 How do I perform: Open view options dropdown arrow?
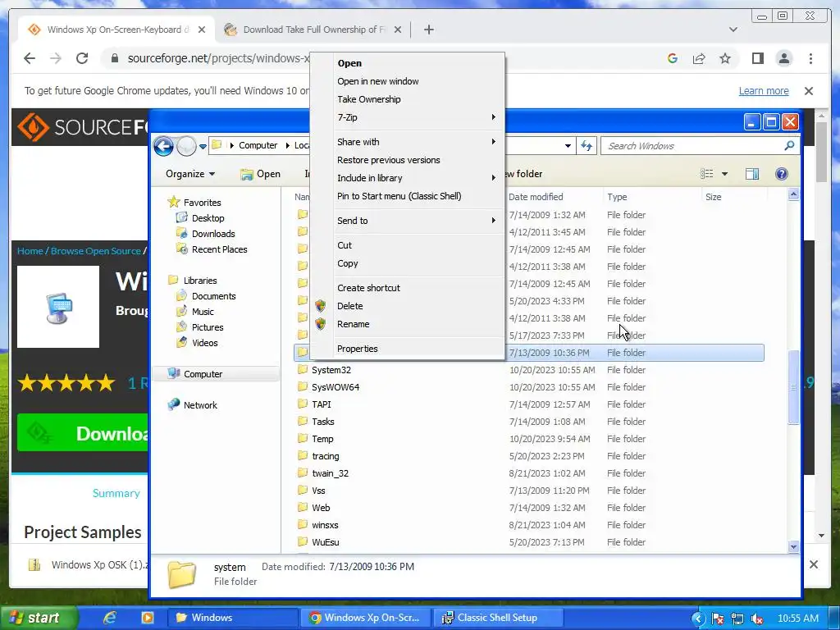coord(724,174)
